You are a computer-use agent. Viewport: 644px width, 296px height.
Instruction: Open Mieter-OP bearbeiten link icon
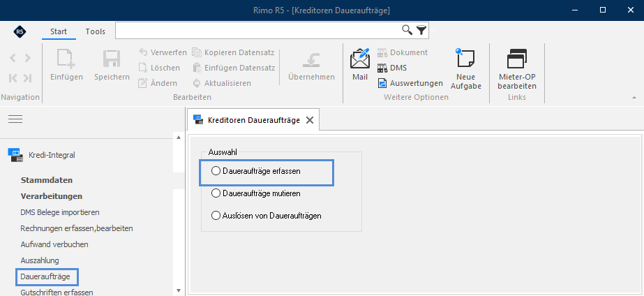[x=517, y=59]
